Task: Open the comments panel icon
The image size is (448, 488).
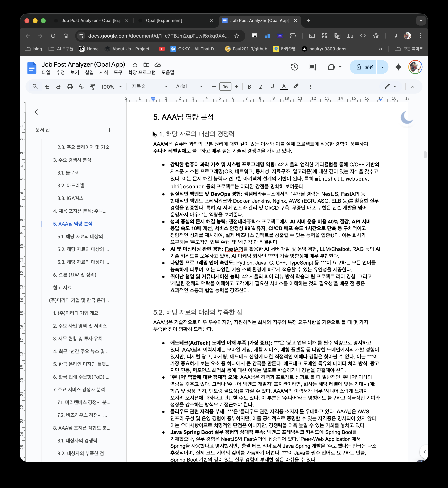Action: tap(312, 67)
